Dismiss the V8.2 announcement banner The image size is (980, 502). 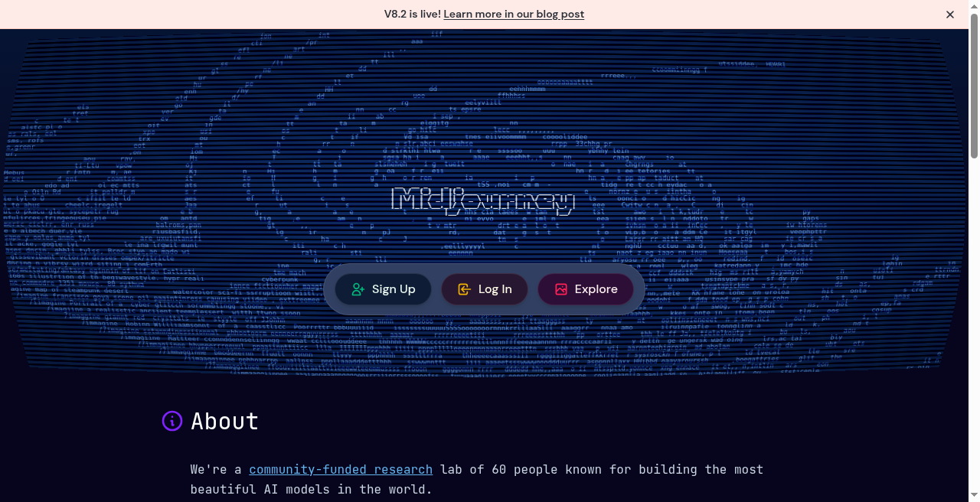(950, 15)
